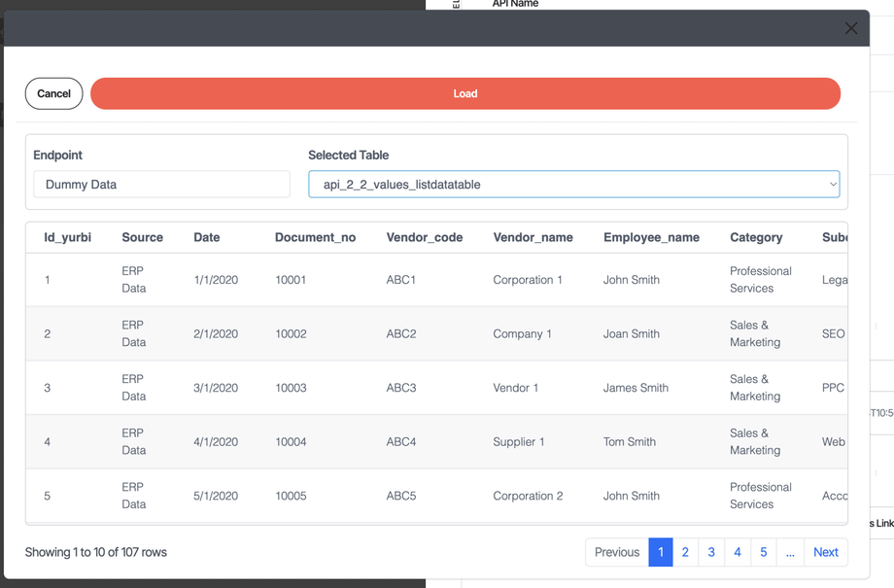Screen dimensions: 894x588
Task: Click the red Load button
Action: [465, 93]
